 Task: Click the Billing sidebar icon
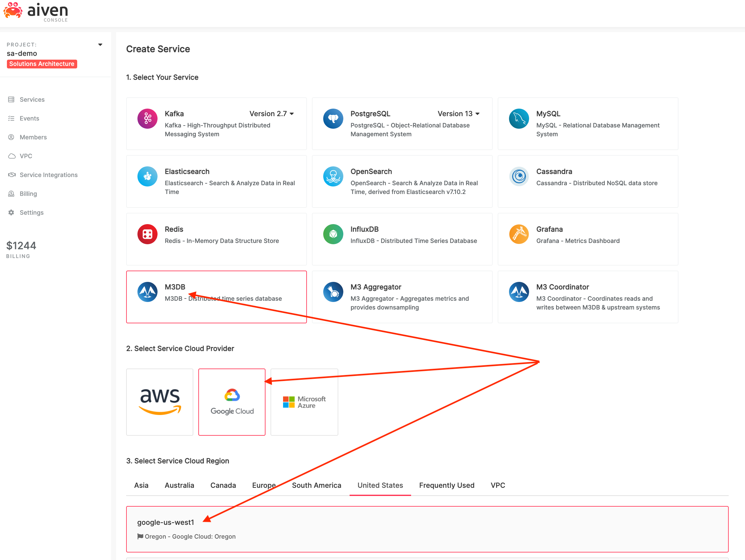[11, 194]
